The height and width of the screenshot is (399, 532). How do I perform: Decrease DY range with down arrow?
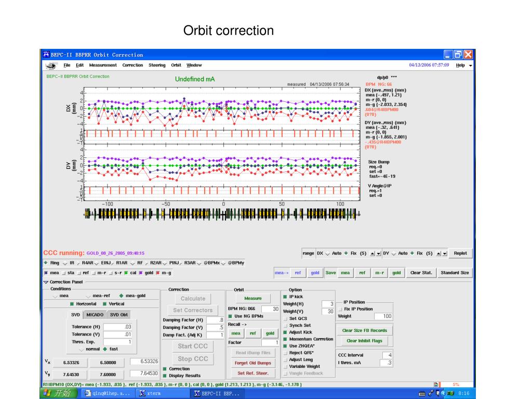(x=445, y=254)
